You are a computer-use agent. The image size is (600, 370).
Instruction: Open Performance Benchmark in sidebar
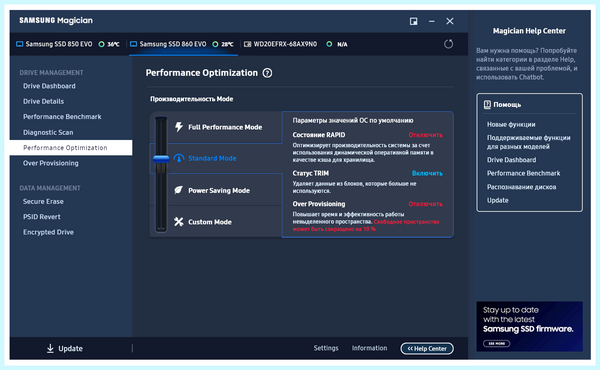pyautogui.click(x=62, y=117)
